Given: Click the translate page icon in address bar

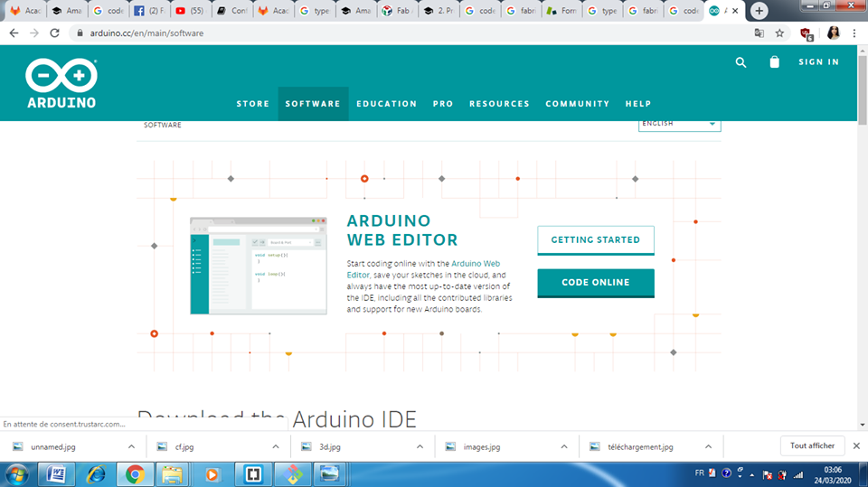Looking at the screenshot, I should click(759, 33).
